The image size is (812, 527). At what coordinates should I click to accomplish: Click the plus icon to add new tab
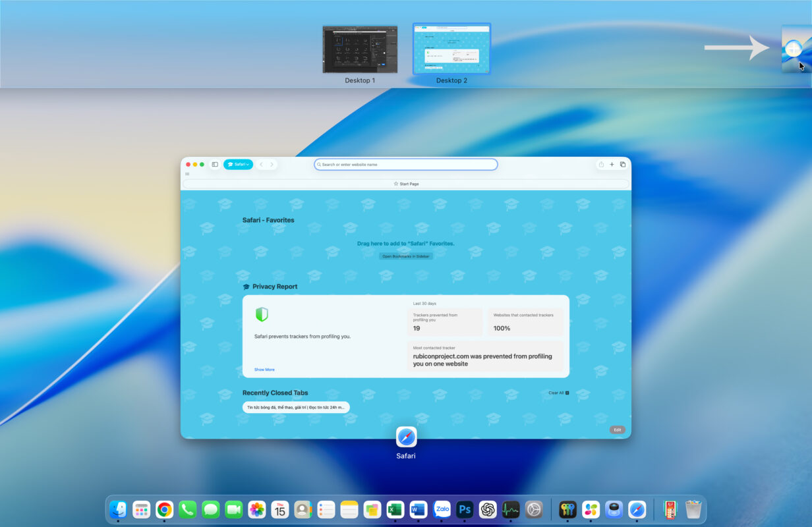612,165
